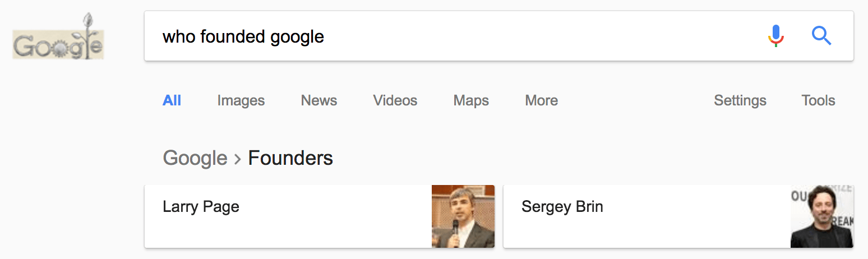Click the 'who founded google' query text
The image size is (868, 259).
(x=243, y=37)
